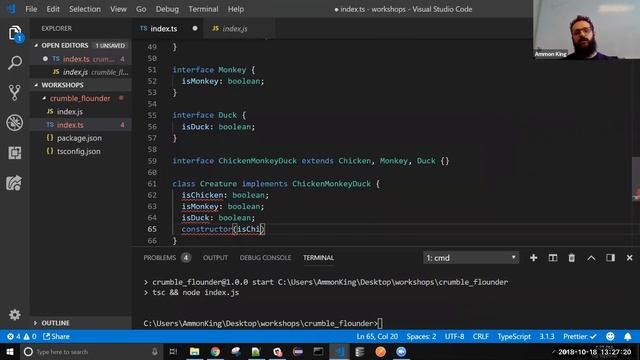
Task: Open the Manage gear menu
Action: click(15, 315)
